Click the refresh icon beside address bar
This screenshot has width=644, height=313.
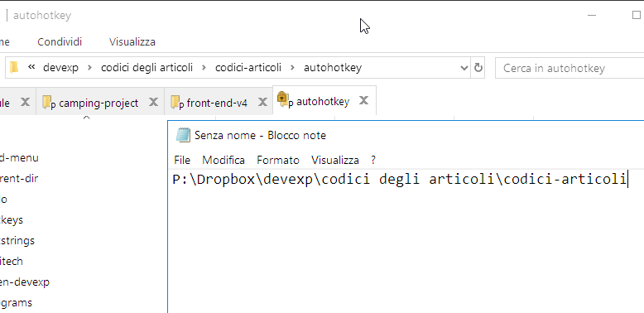(478, 68)
